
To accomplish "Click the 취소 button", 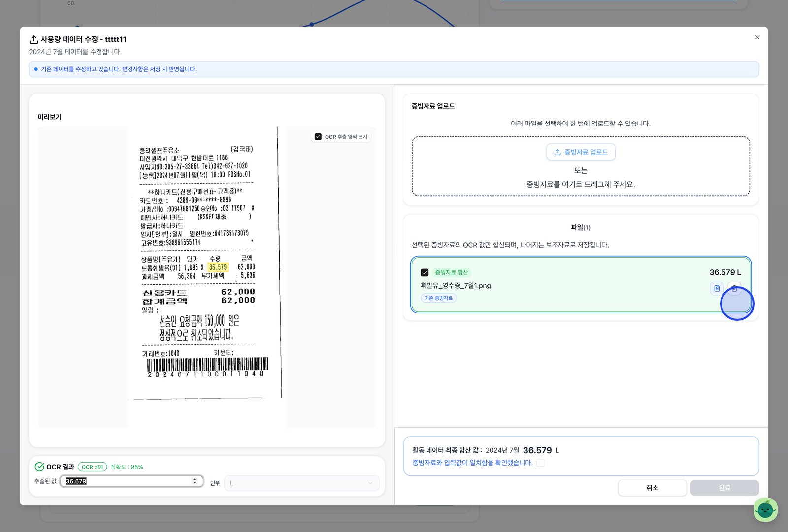I will pos(652,488).
